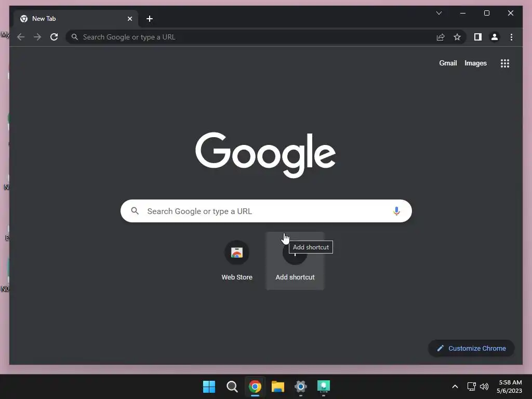532x399 pixels.
Task: Bookmark this tab with the star icon
Action: [457, 37]
